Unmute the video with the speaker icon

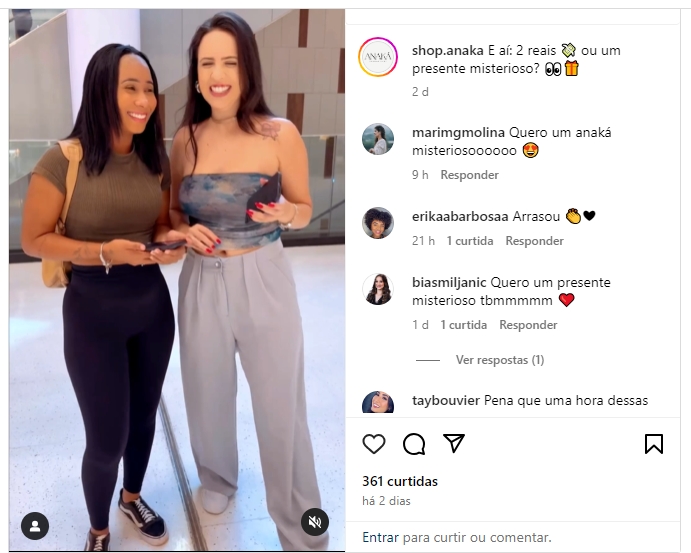tap(315, 523)
